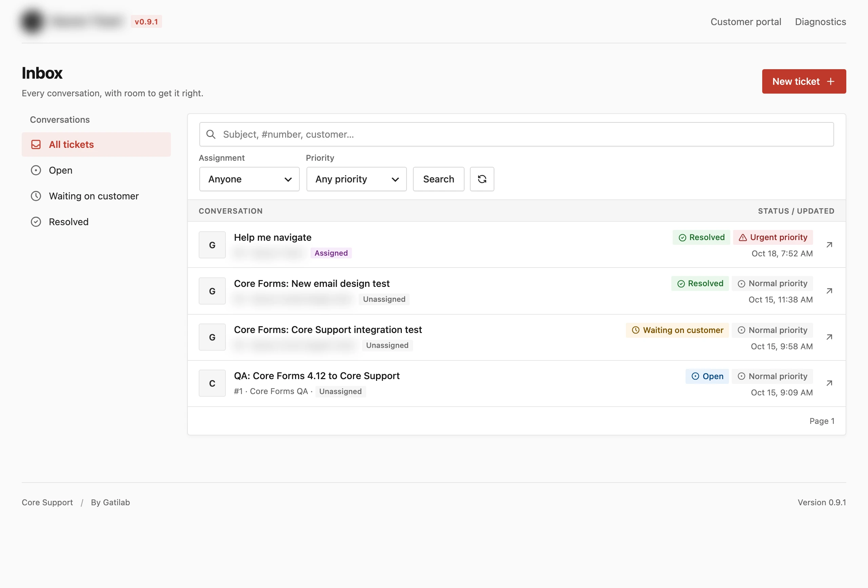Click Unassigned tag on integration test ticket
Image resolution: width=868 pixels, height=588 pixels.
pyautogui.click(x=387, y=345)
